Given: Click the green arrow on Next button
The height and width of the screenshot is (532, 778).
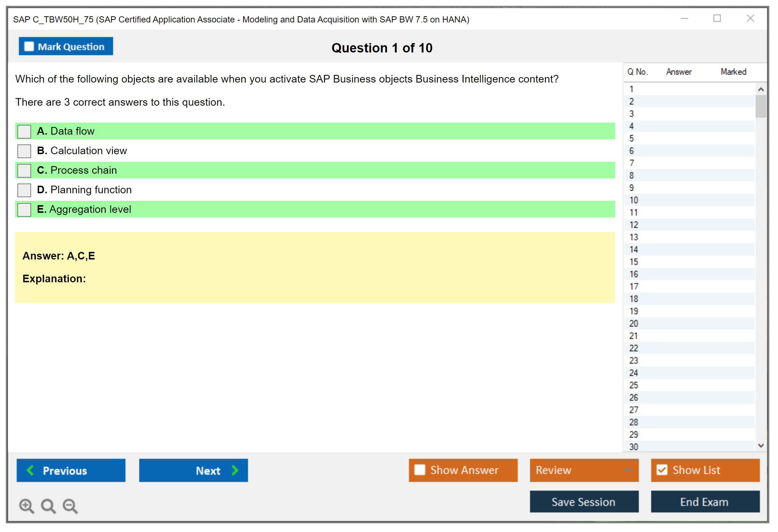Looking at the screenshot, I should [235, 470].
